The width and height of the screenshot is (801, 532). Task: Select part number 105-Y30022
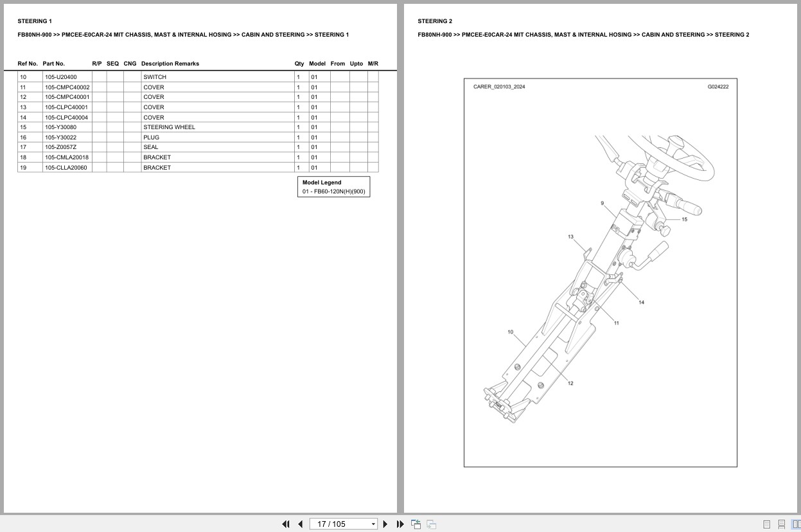[x=60, y=137]
